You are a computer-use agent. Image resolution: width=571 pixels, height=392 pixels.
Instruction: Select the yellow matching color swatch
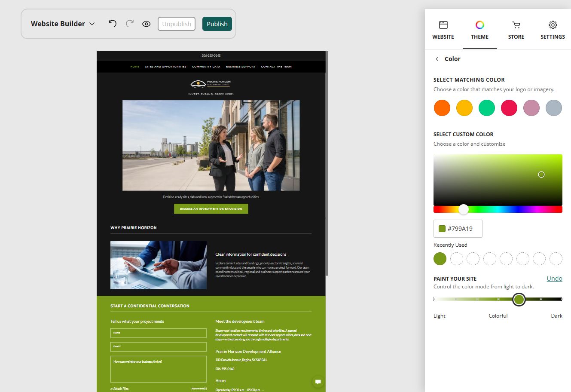tap(464, 108)
